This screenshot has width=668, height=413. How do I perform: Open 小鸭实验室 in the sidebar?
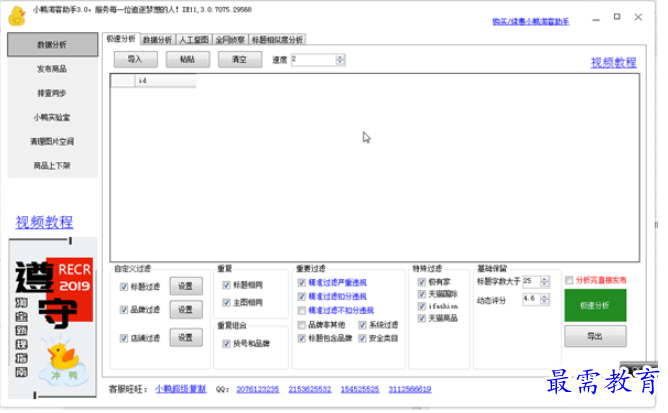[52, 118]
